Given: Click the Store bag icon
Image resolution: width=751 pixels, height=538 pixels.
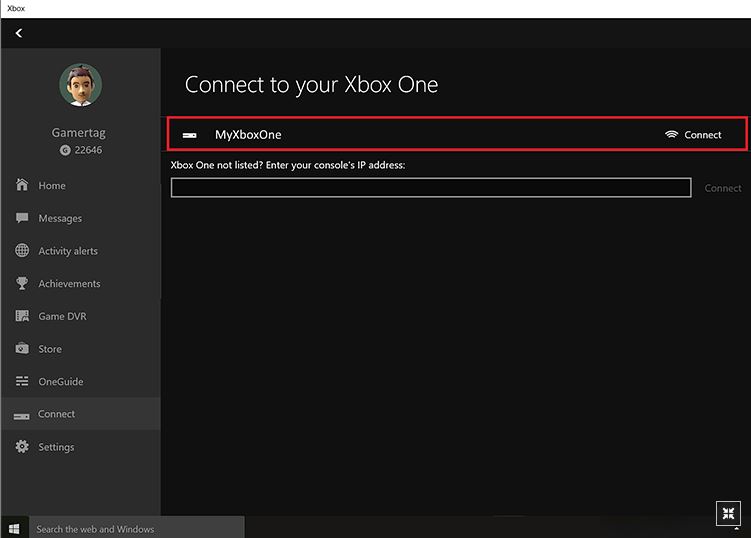Looking at the screenshot, I should click(22, 348).
